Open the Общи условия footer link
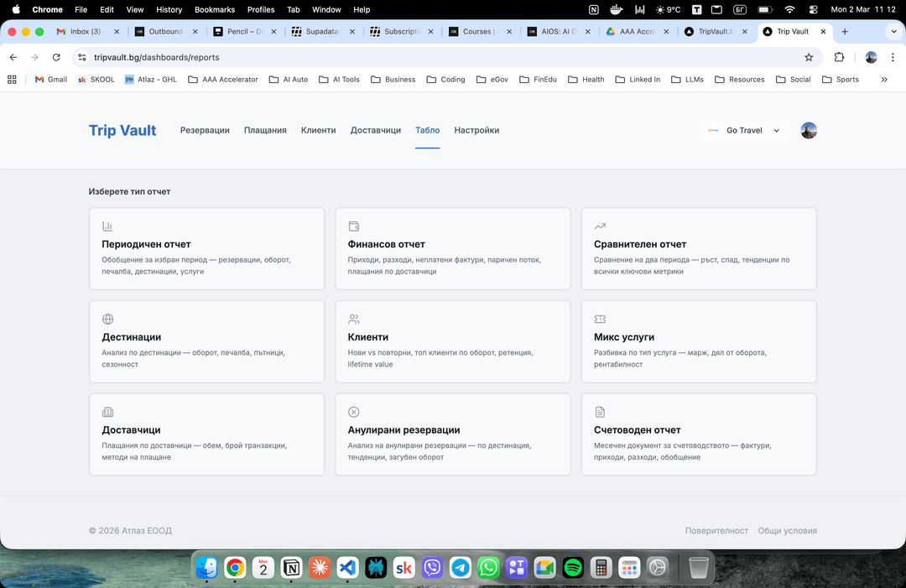This screenshot has height=588, width=906. [787, 531]
